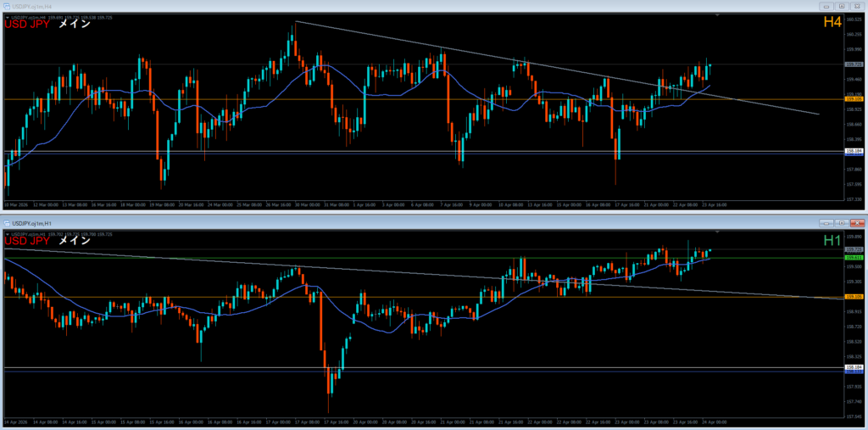The width and height of the screenshot is (868, 430).
Task: Click the current price tag 159.725 in H1 chart
Action: (x=854, y=250)
